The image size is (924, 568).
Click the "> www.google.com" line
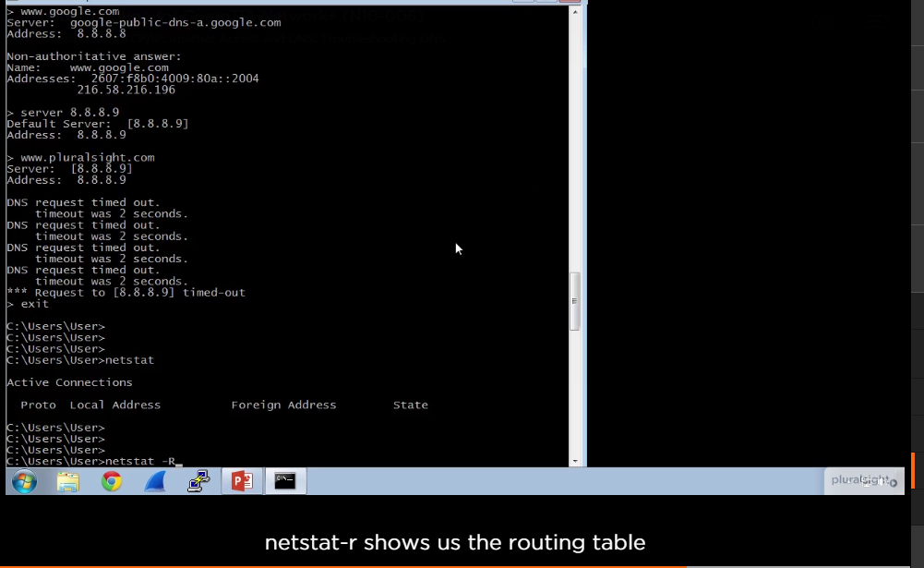63,11
